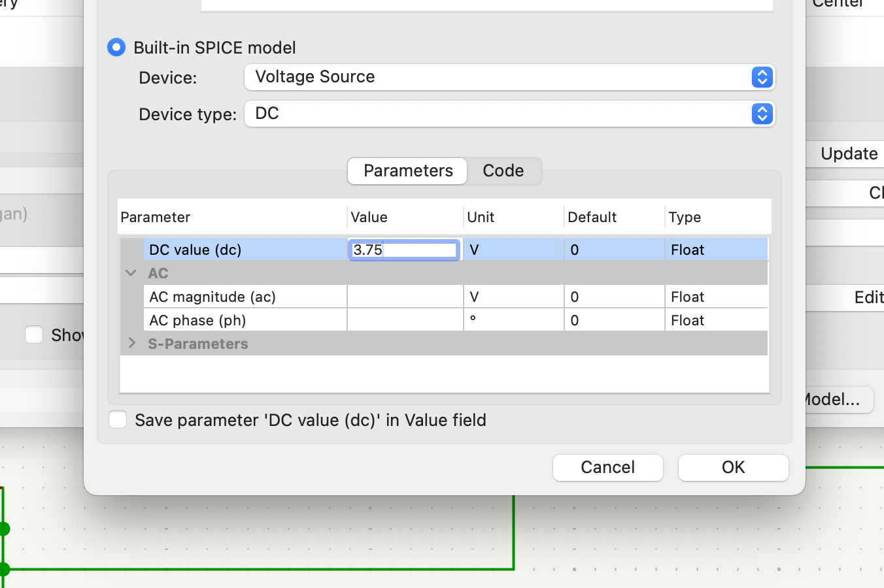Viewport: 884px width, 588px height.
Task: Select the Built-in SPICE model radio button
Action: point(116,47)
